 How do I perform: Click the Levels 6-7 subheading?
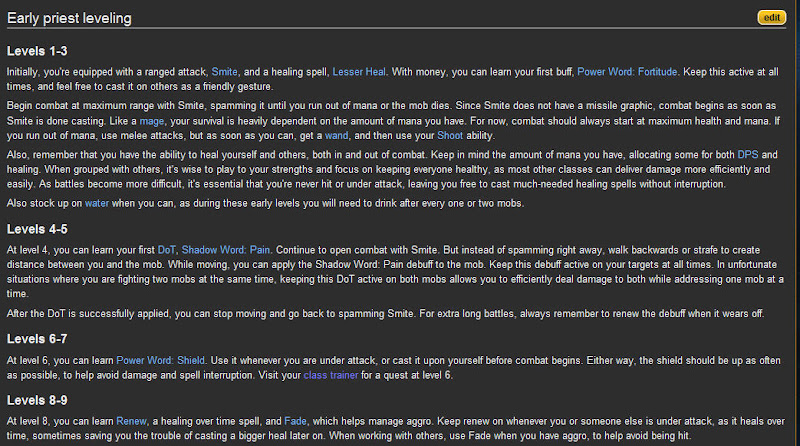37,339
